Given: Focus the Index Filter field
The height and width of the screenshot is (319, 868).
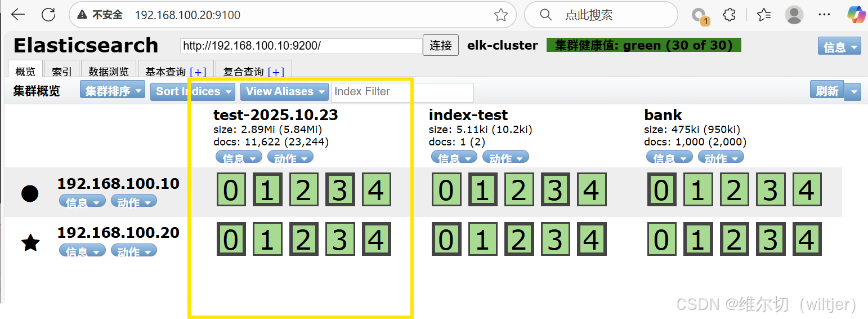Looking at the screenshot, I should coord(402,92).
